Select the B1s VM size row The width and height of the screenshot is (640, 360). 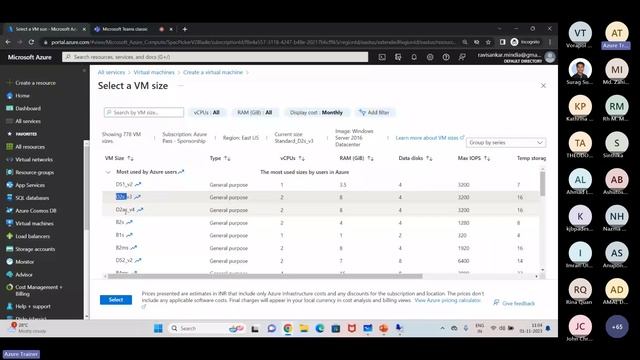coord(320,236)
